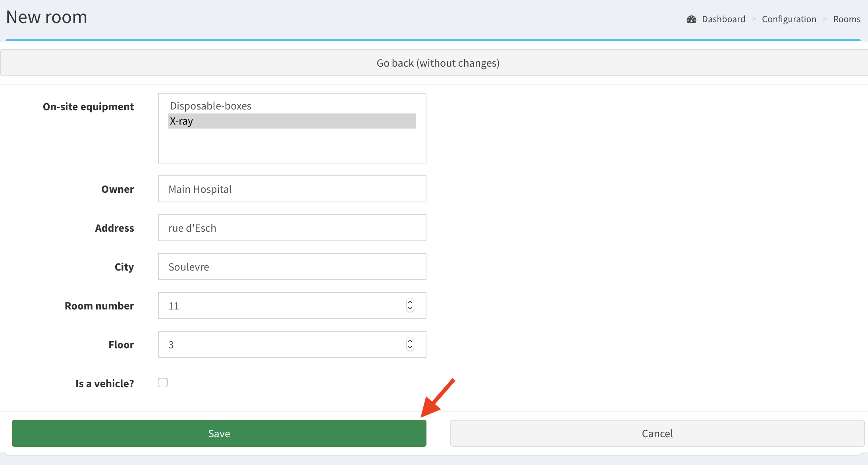868x465 pixels.
Task: Increase Floor value with up arrow
Action: [x=410, y=341]
